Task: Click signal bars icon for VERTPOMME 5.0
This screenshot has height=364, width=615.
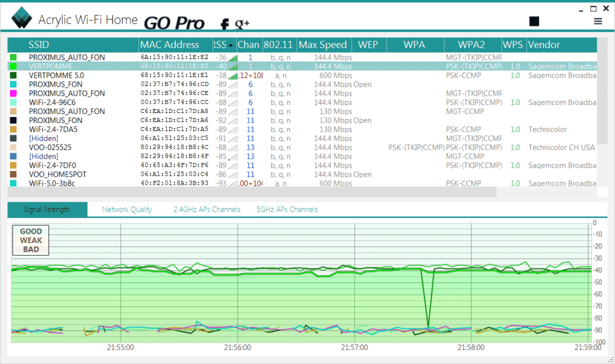Action: (233, 75)
